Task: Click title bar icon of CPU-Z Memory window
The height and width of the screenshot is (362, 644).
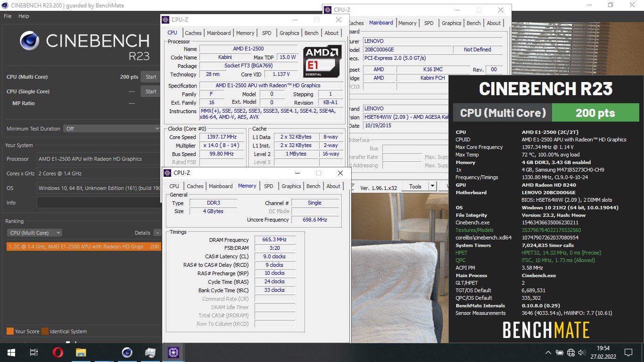Action: pos(167,173)
